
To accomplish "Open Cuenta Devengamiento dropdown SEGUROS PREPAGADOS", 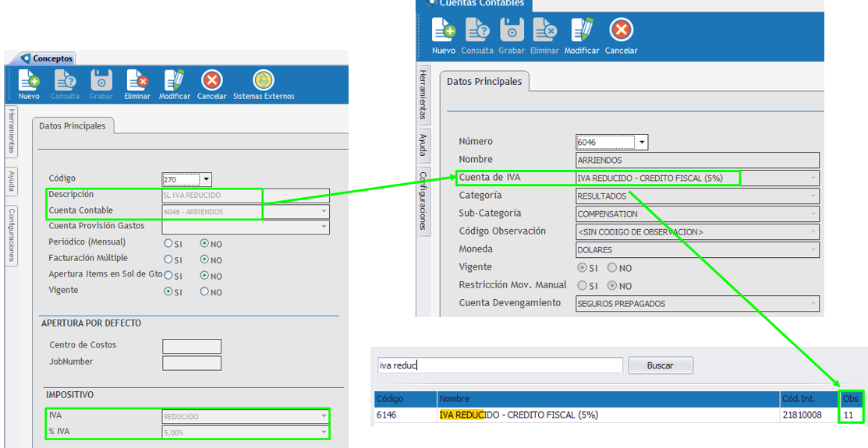I will (x=813, y=304).
